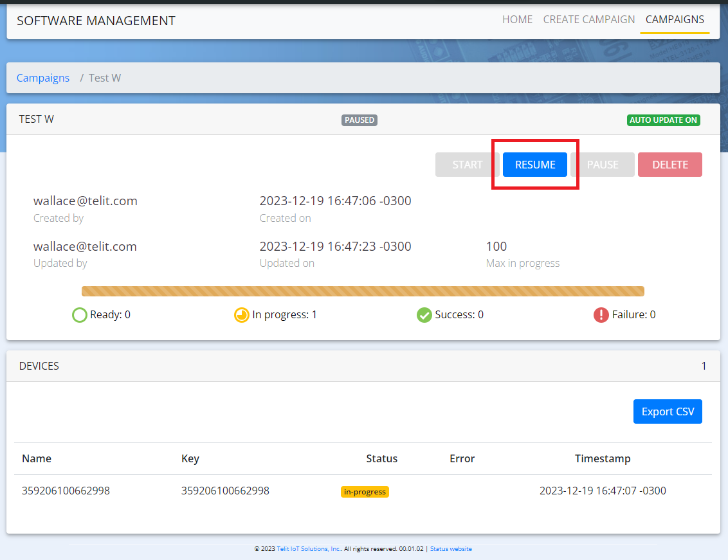Open the Campaigns breadcrumb link
Viewport: 728px width, 560px height.
[x=43, y=78]
